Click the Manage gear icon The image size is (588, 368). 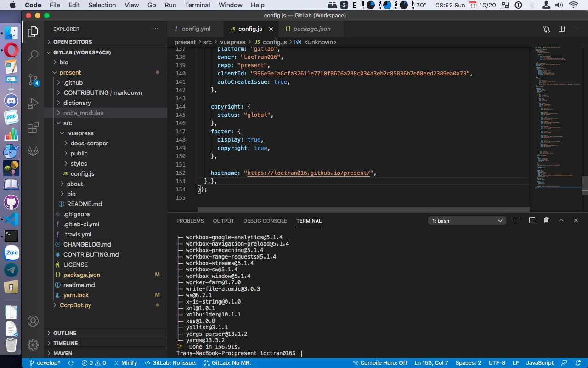[33, 345]
